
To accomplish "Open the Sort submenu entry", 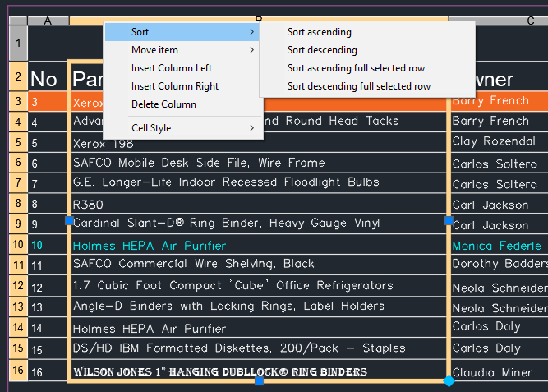I will coord(182,32).
